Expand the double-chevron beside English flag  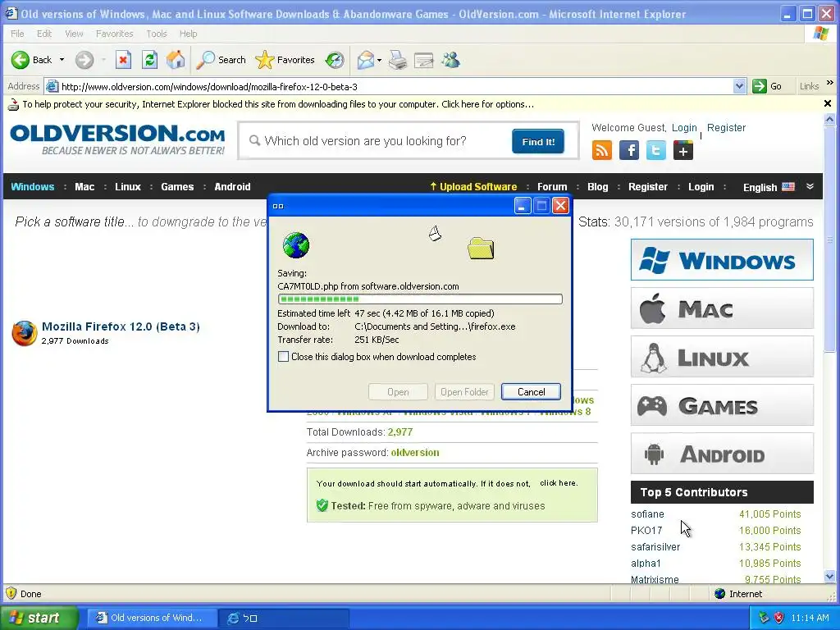point(810,186)
